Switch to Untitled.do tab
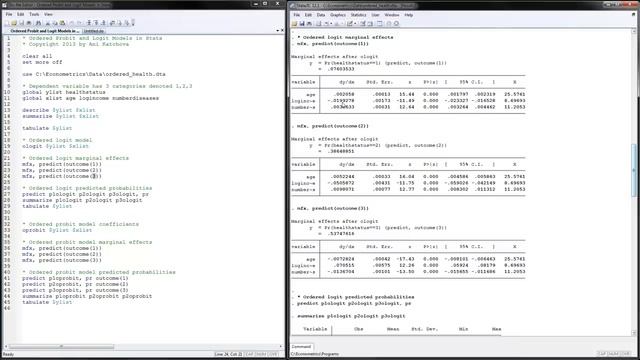This screenshot has height=360, width=640. pos(93,31)
